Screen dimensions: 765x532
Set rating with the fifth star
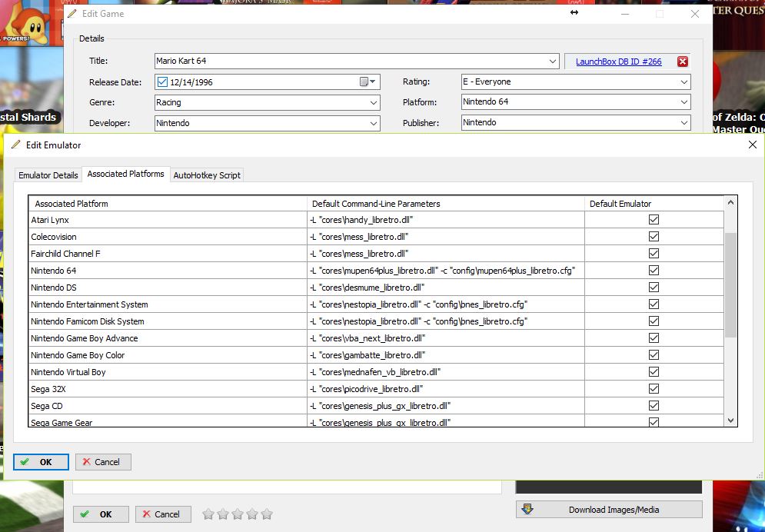[267, 514]
